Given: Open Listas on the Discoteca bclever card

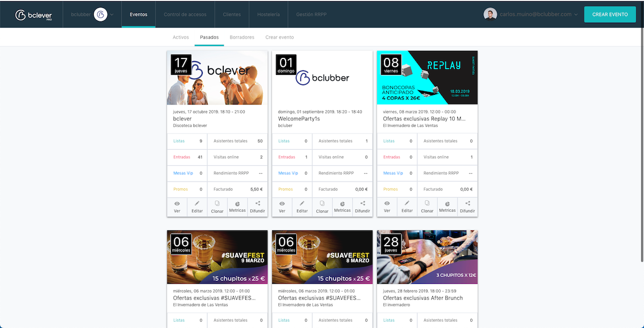Looking at the screenshot, I should [x=179, y=141].
